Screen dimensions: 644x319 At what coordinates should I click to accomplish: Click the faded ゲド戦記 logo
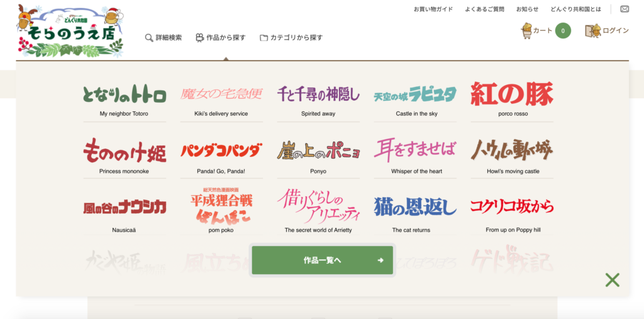[512, 260]
